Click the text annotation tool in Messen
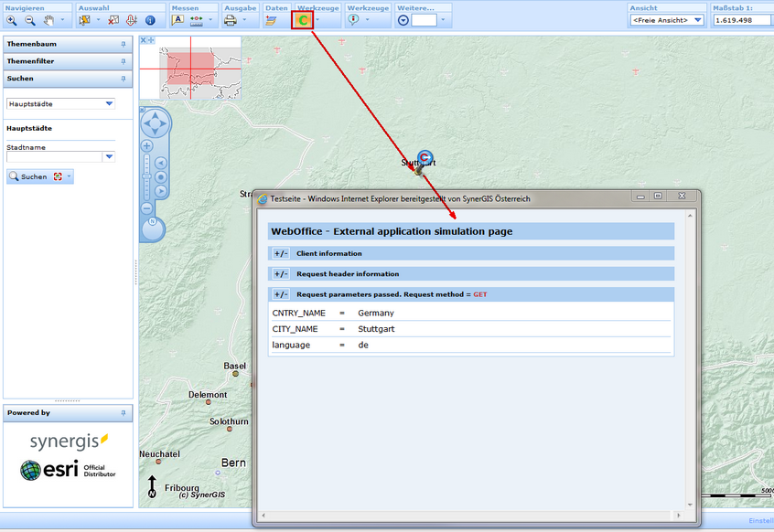The height and width of the screenshot is (532, 774). (x=177, y=20)
